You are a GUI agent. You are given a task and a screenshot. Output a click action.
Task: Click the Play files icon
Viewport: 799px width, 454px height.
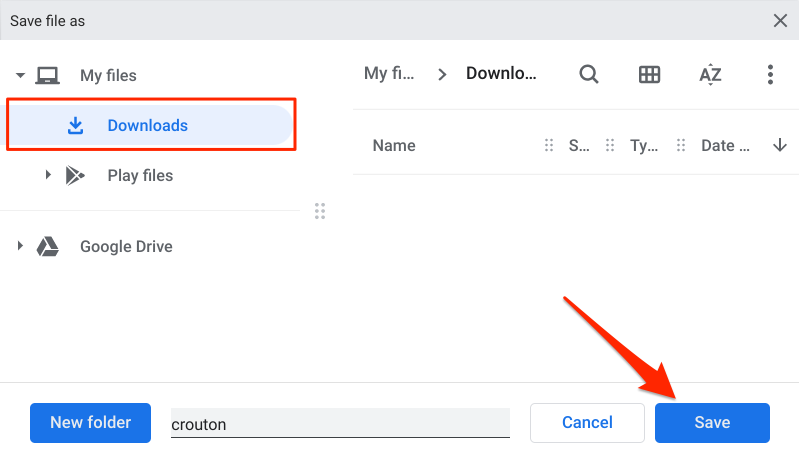point(75,176)
